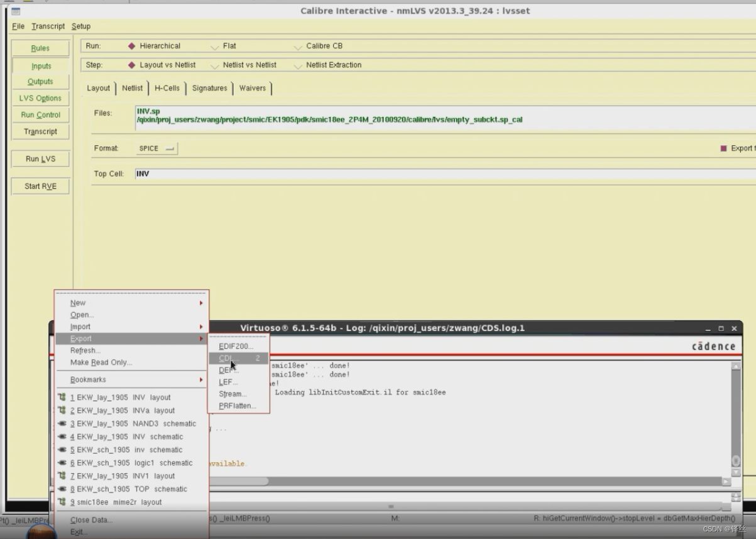Open the Setup menu in Calibre
The width and height of the screenshot is (756, 539).
point(81,26)
